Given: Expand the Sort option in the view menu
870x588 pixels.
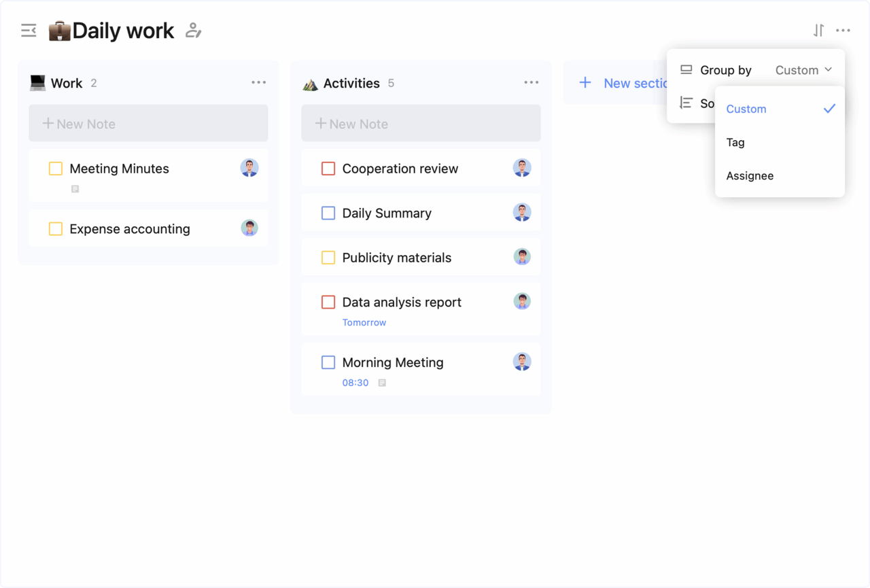Looking at the screenshot, I should click(x=706, y=103).
